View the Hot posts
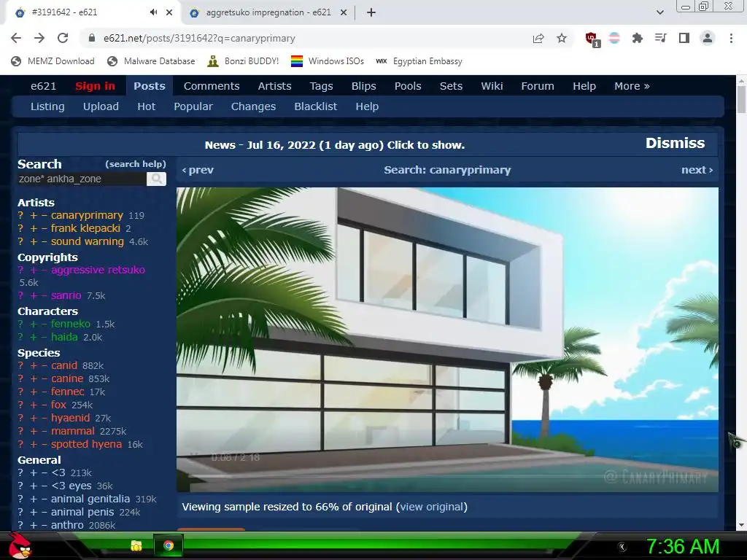 click(146, 106)
